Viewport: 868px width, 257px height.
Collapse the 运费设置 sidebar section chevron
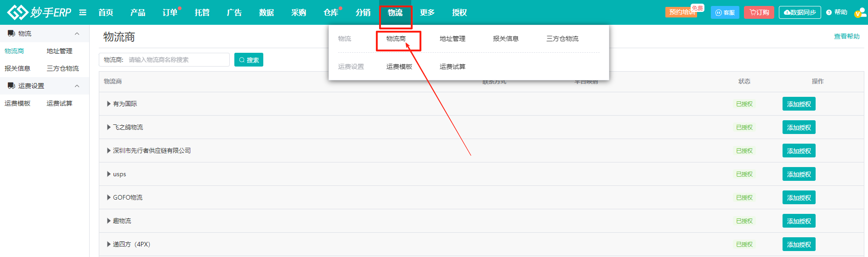[77, 86]
